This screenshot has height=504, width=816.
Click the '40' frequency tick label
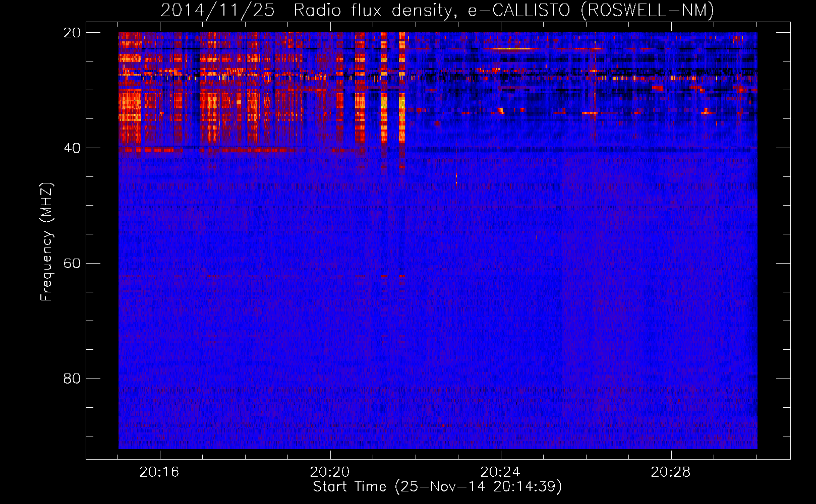[72, 148]
